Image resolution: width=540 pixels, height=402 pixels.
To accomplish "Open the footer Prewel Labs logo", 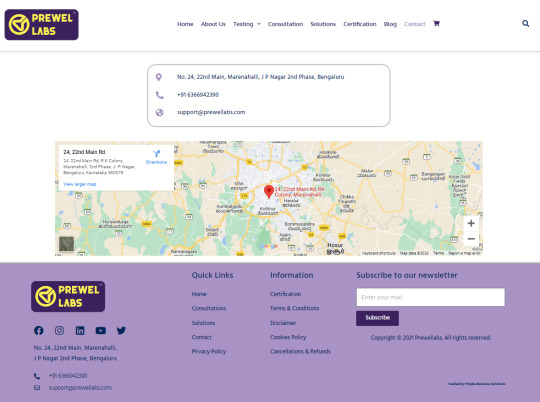I will [x=68, y=296].
